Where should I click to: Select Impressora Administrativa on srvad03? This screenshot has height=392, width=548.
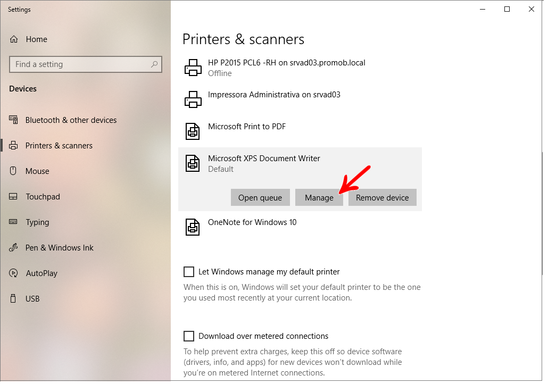coord(274,94)
